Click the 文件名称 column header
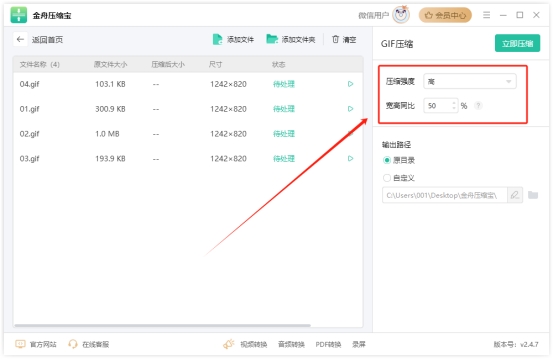This screenshot has height=360, width=553. pos(40,65)
